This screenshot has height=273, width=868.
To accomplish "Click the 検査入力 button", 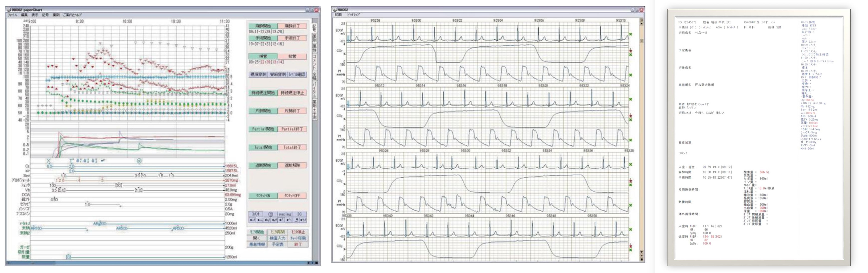I will click(278, 238).
